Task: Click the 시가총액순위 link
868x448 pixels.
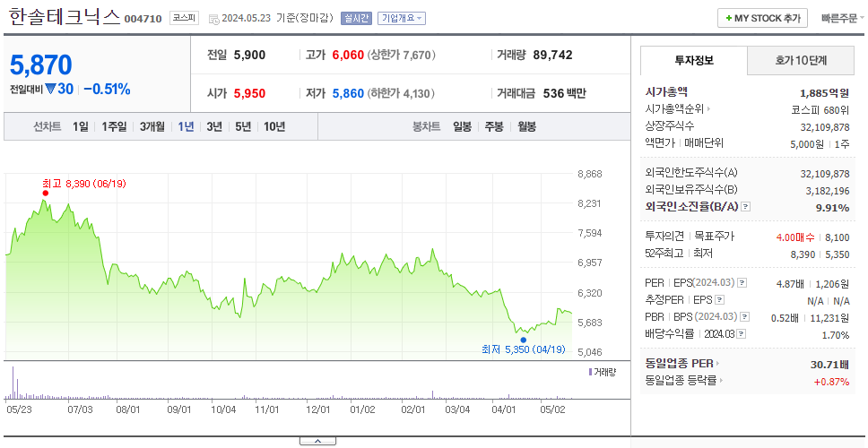Action: [x=675, y=109]
